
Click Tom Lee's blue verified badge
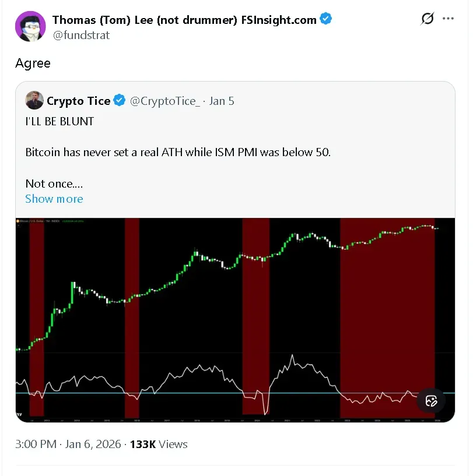[x=325, y=19]
